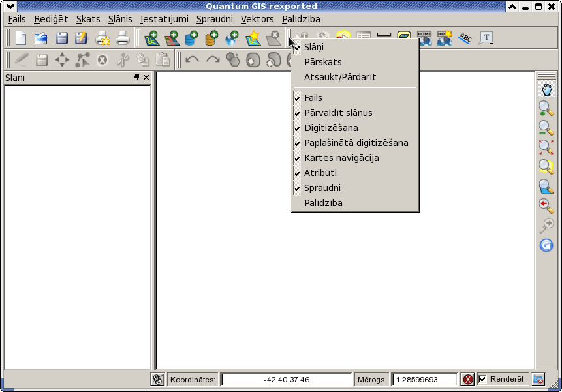The height and width of the screenshot is (392, 562).
Task: Zoom to selection (yellow magnifier)
Action: [x=546, y=166]
